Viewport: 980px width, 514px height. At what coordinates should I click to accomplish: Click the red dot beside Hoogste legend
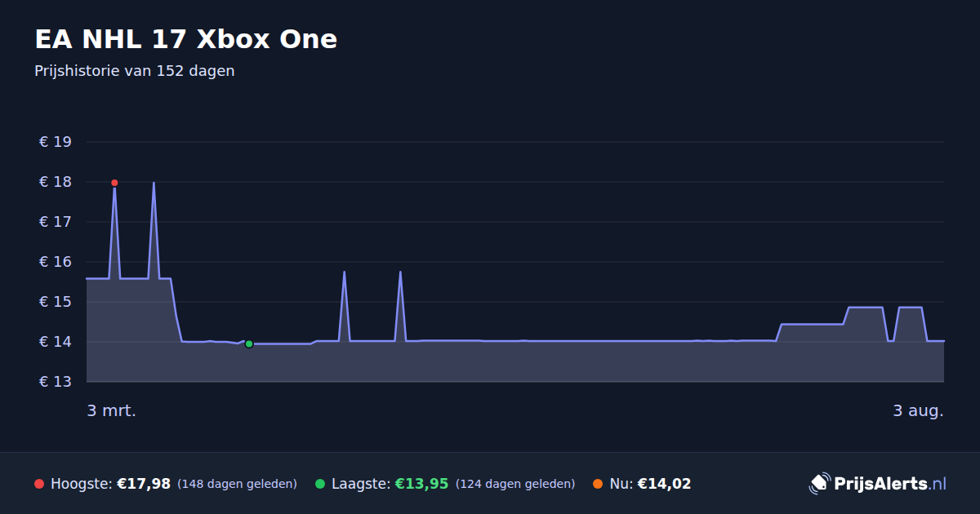(39, 484)
